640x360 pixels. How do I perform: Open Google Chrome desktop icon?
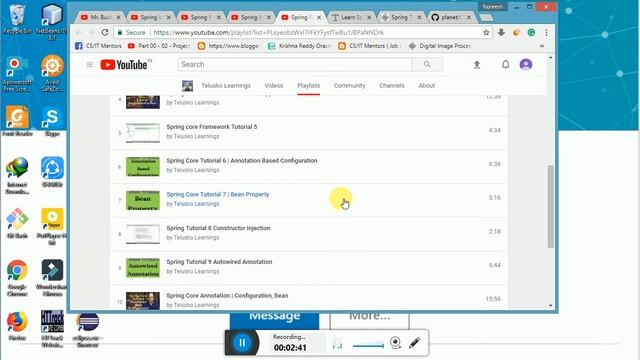pos(17,278)
